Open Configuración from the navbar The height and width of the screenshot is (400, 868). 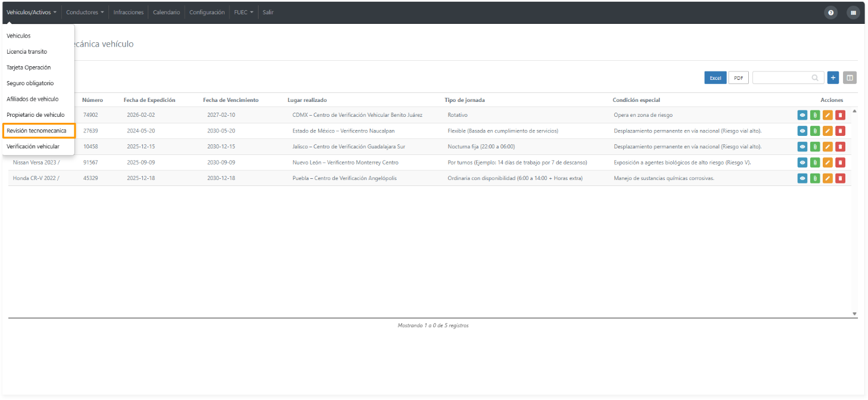[207, 13]
